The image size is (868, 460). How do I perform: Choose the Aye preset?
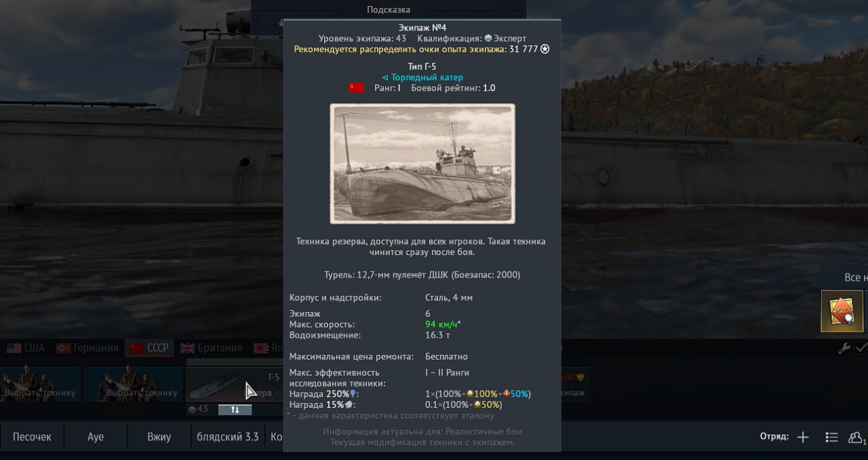pos(96,437)
